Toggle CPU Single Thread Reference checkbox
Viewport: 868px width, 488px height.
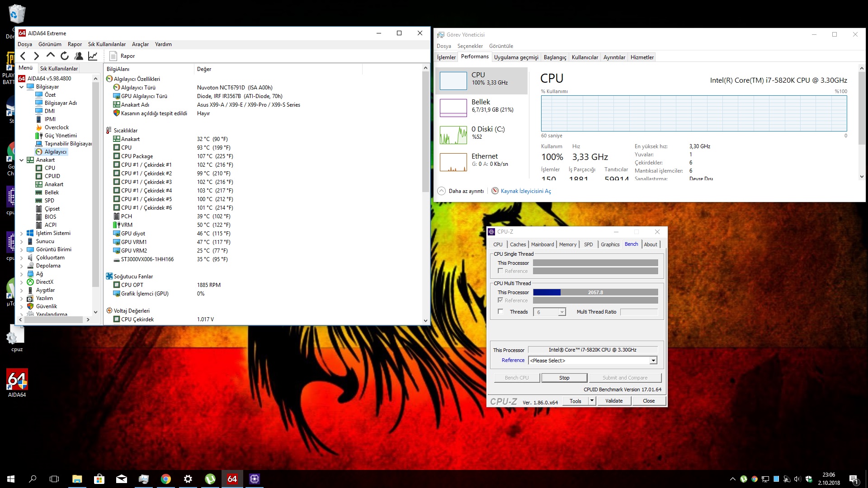pos(500,271)
